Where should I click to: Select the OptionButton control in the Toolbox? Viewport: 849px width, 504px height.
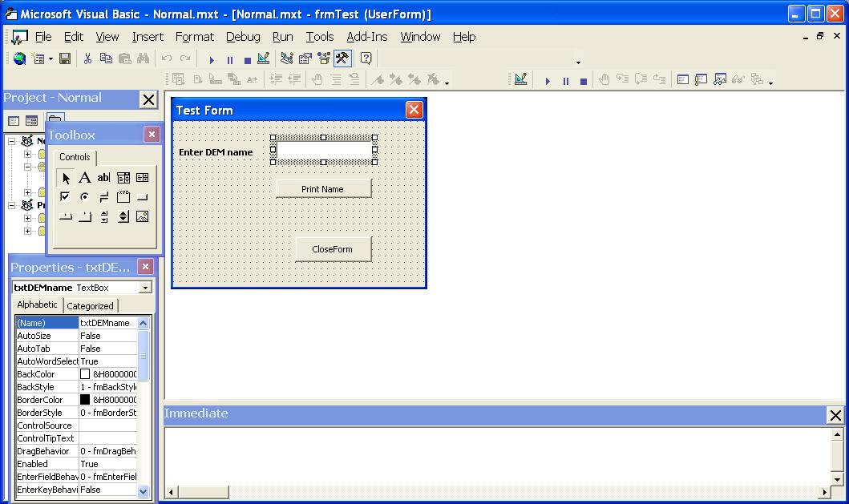[84, 196]
